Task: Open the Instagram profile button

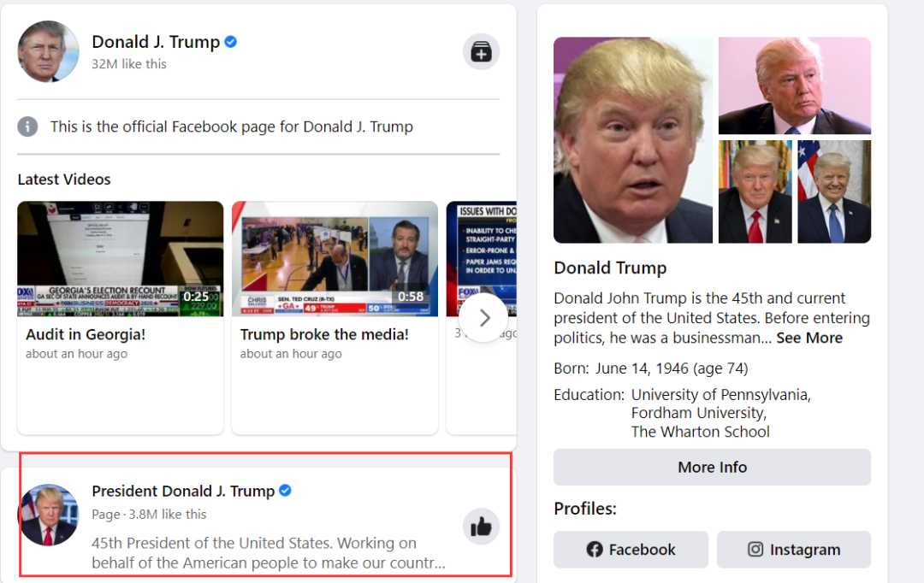Action: (x=793, y=550)
